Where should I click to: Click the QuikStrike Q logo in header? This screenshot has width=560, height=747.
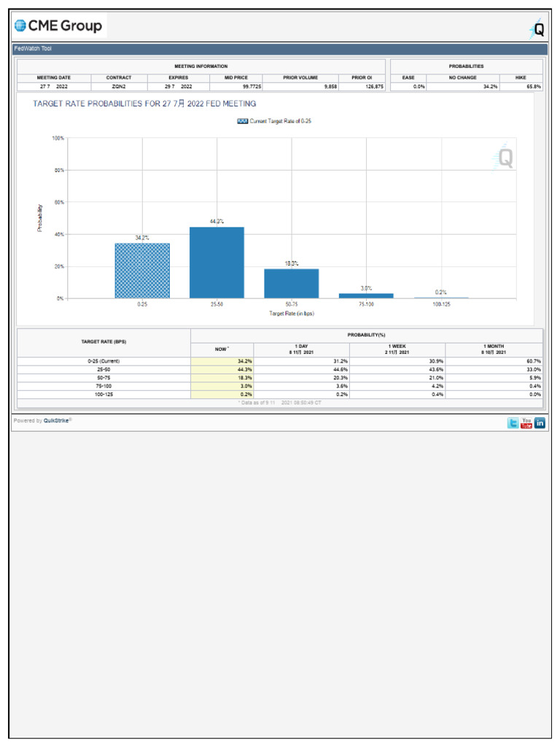[x=537, y=28]
